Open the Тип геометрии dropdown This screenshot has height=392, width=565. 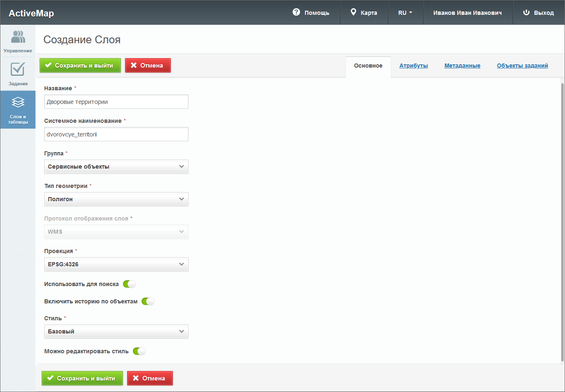pos(116,199)
